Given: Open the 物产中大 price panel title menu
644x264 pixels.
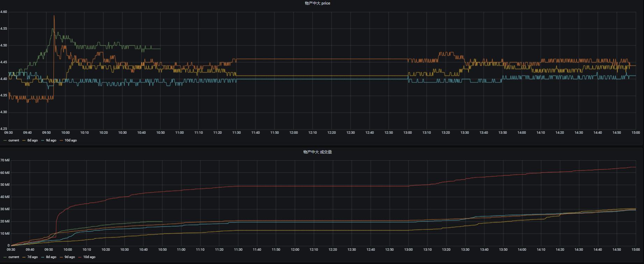Looking at the screenshot, I should click(x=317, y=3).
